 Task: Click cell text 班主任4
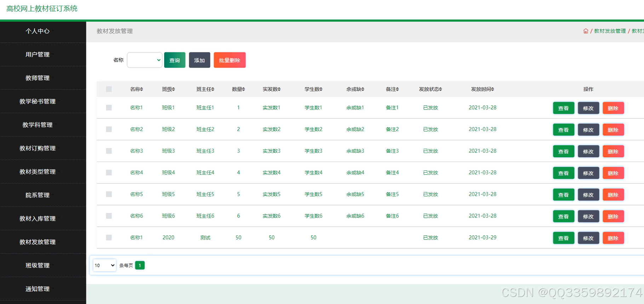205,173
